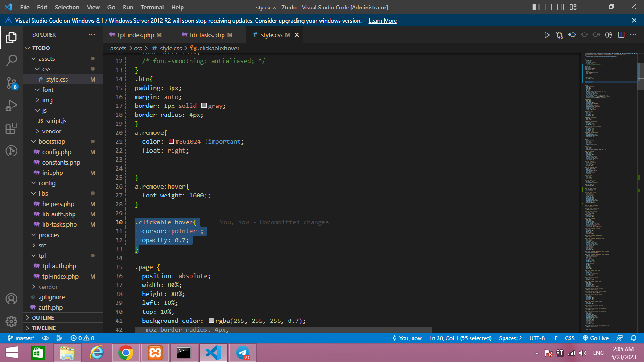644x362 pixels.
Task: Click the feedback icon in status bar
Action: (x=620, y=338)
